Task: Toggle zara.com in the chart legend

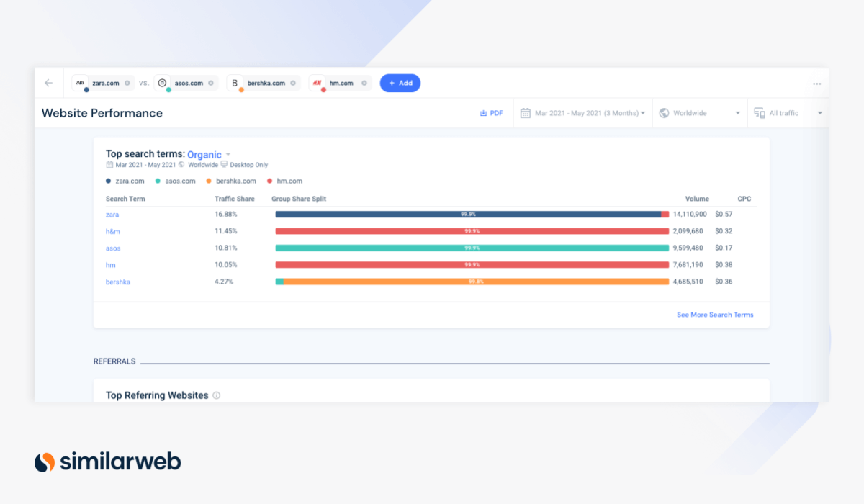Action: [125, 181]
